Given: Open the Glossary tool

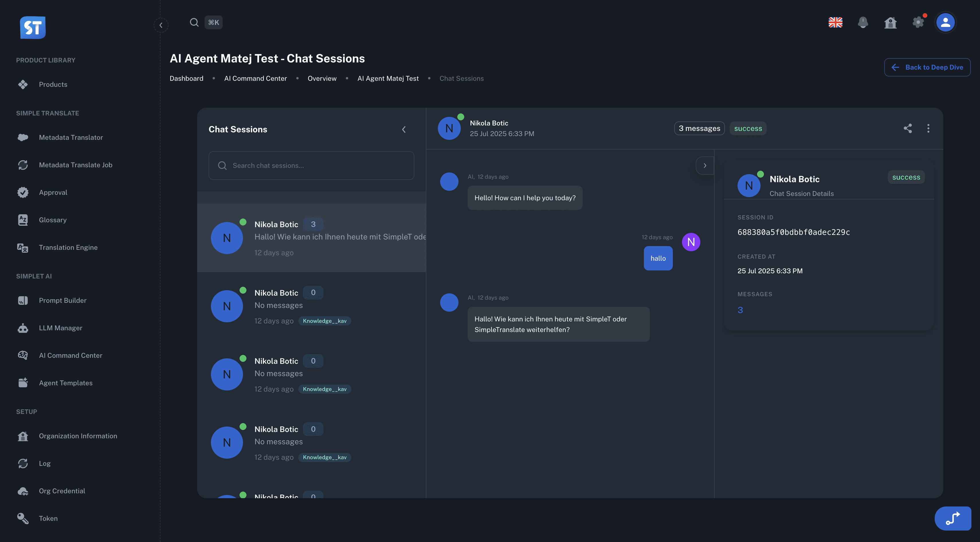Looking at the screenshot, I should 53,219.
